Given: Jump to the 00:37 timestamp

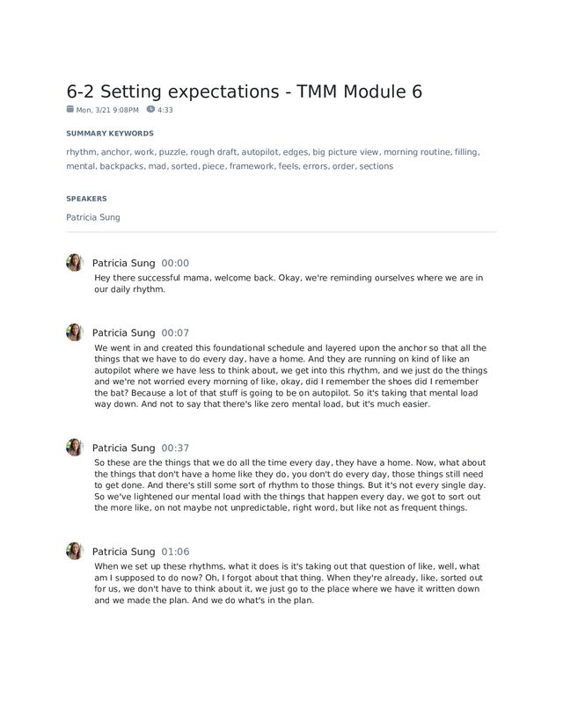Looking at the screenshot, I should click(x=175, y=448).
